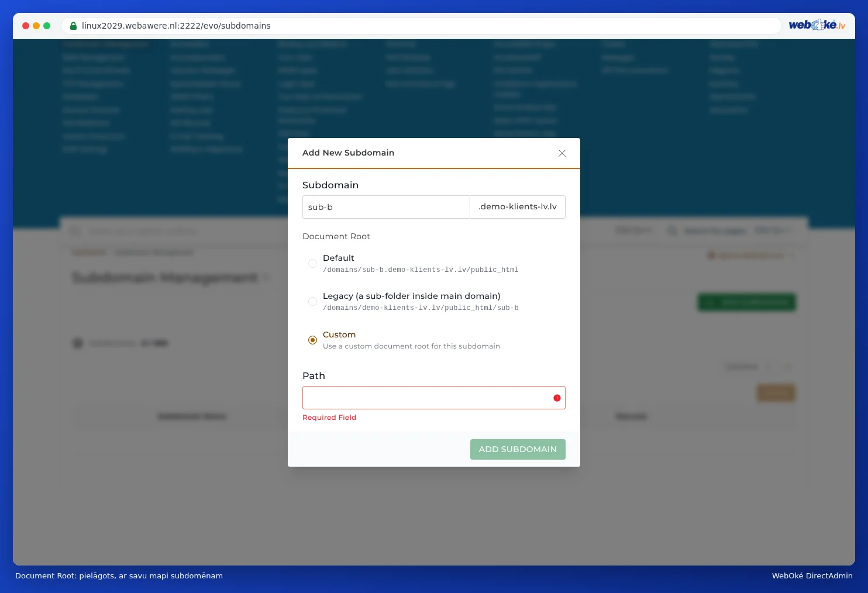Image resolution: width=868 pixels, height=593 pixels.
Task: Select the Legacy sub-folder document root option
Action: pos(312,302)
